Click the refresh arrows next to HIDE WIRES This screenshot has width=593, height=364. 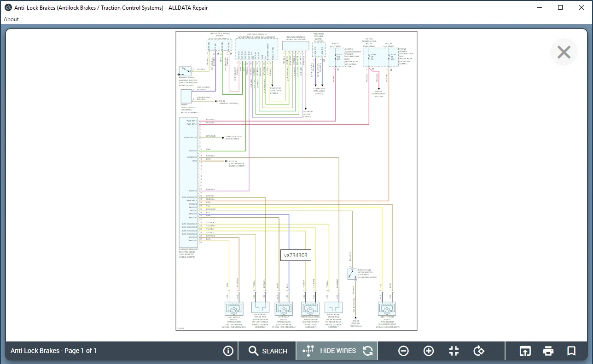tap(367, 351)
